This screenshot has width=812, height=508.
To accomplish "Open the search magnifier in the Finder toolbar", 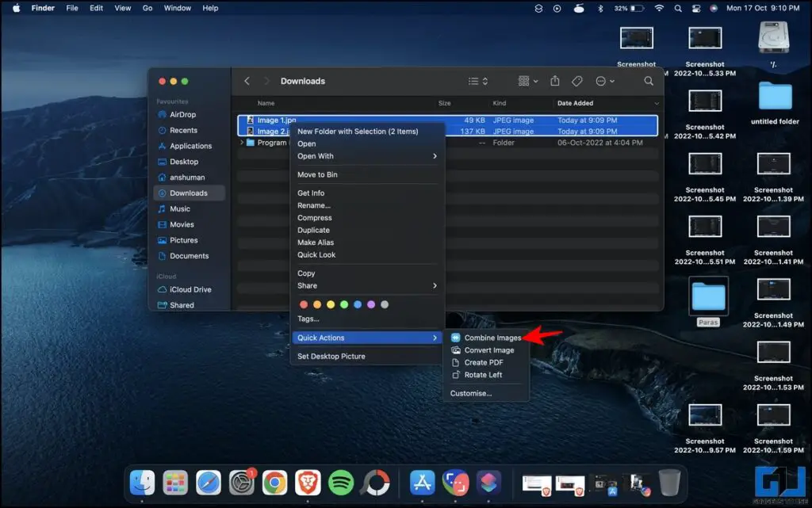I will (649, 80).
